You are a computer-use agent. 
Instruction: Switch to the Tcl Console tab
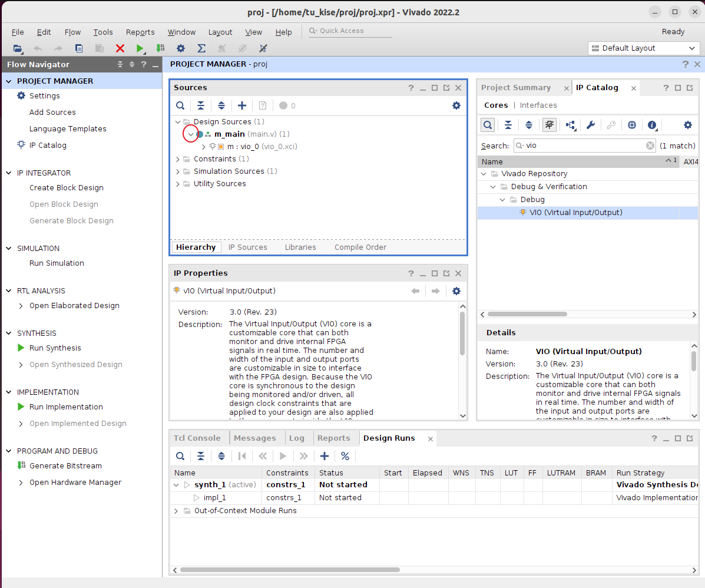pyautogui.click(x=197, y=438)
